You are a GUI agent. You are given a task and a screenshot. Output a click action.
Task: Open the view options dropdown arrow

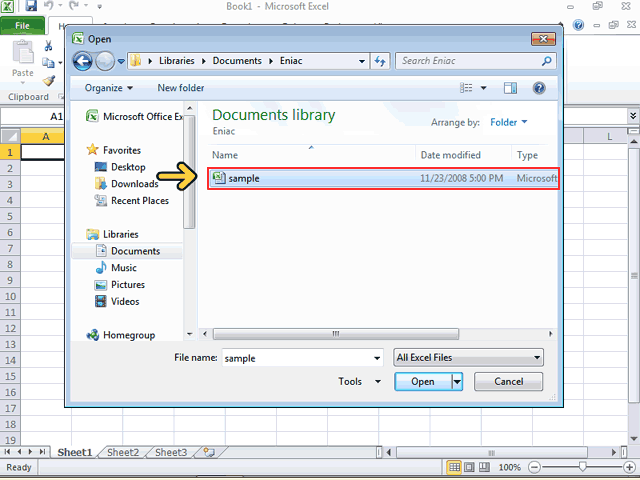[483, 88]
